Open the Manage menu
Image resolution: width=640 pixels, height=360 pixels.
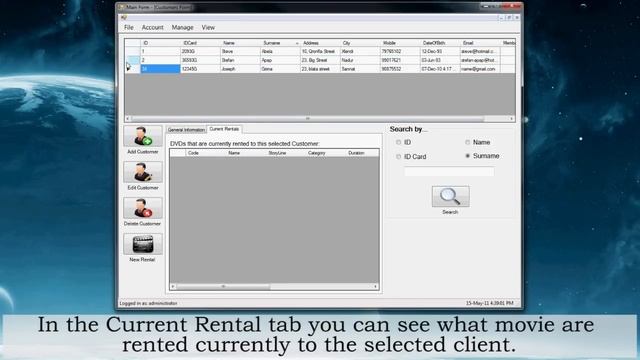click(x=182, y=27)
